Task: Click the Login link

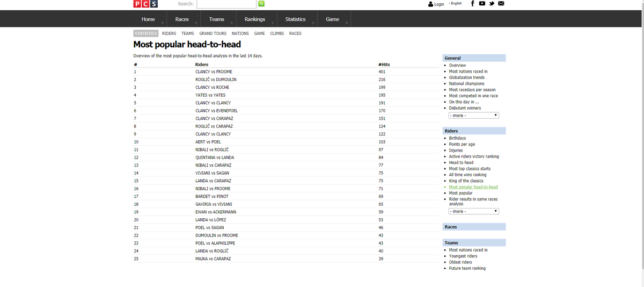Action: point(439,4)
